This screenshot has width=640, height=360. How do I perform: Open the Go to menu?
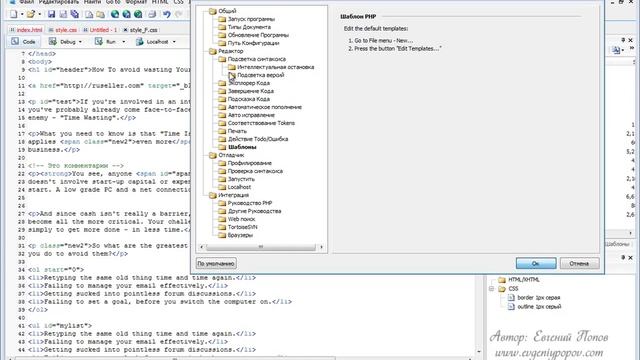point(113,2)
